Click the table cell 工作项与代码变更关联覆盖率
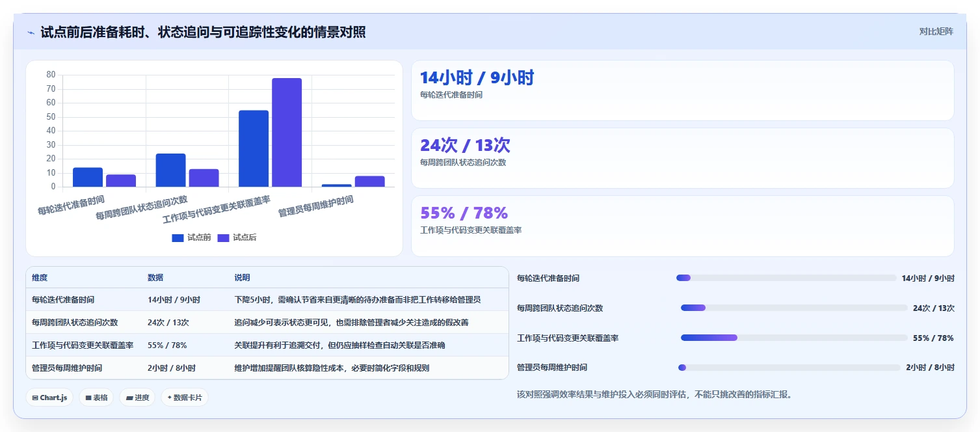The image size is (980, 432). (83, 345)
